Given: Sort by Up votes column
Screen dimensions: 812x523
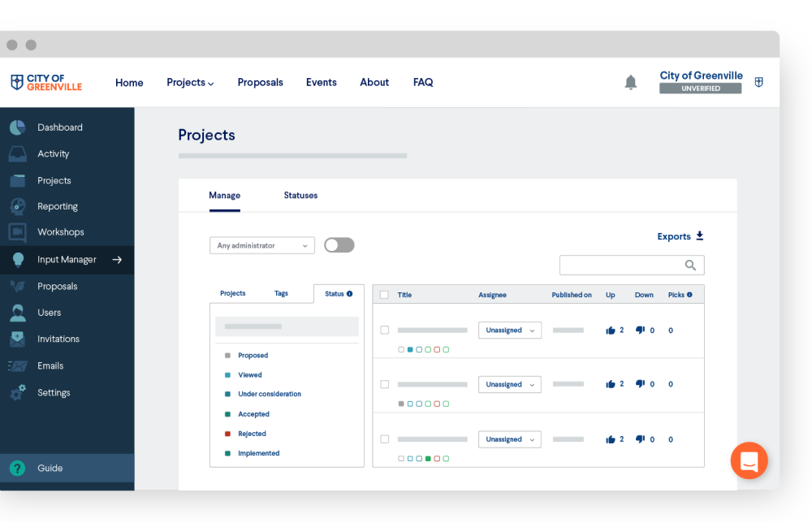Looking at the screenshot, I should coord(610,295).
